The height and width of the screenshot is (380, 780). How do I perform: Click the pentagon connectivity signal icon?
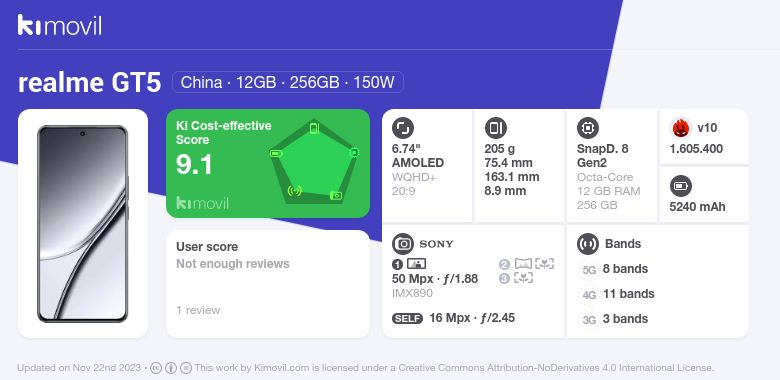[x=294, y=190]
